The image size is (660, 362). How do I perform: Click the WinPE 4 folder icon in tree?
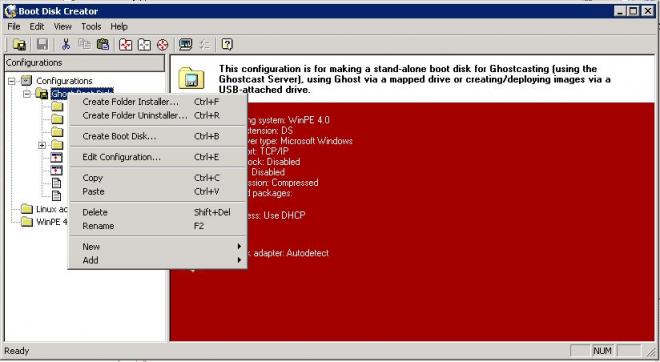coord(27,221)
